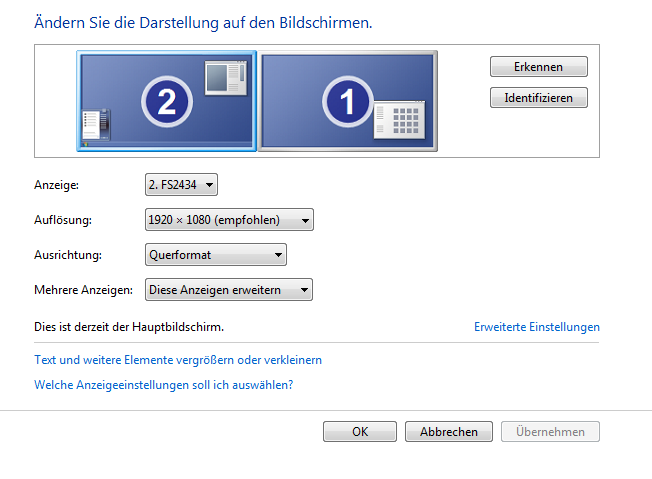Select monitor 2 thumbnail
This screenshot has width=652, height=479.
pyautogui.click(x=166, y=101)
